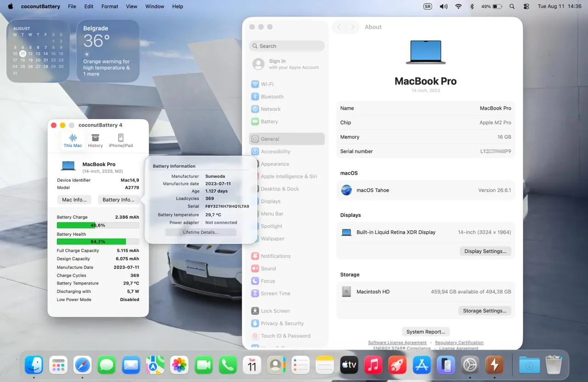The image size is (588, 382).
Task: Open Finder from the Dock
Action: coord(34,365)
